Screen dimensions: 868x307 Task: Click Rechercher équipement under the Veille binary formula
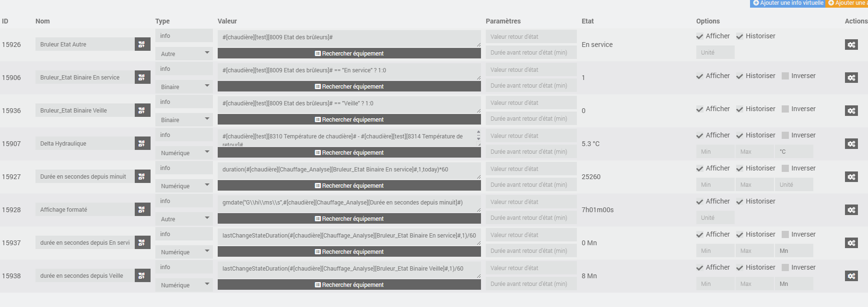[349, 120]
